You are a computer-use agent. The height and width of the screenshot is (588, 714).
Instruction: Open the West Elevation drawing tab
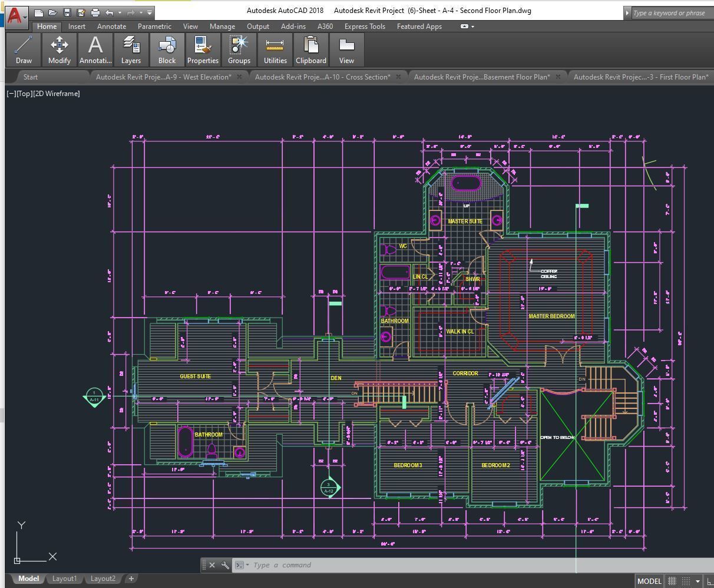[x=164, y=77]
